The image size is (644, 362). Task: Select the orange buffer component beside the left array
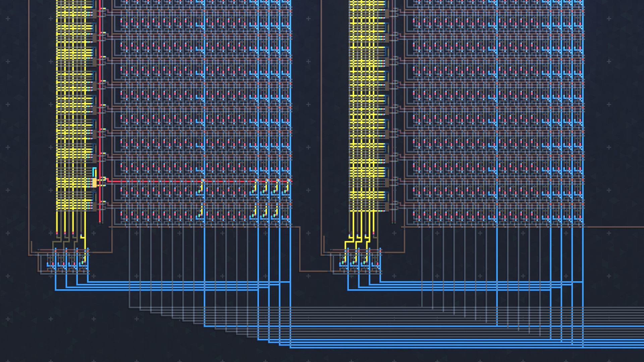click(x=95, y=183)
